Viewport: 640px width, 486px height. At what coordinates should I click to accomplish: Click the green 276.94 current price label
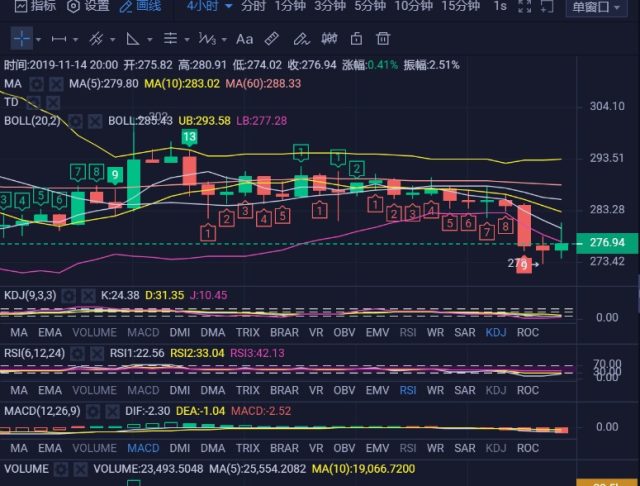coord(607,243)
